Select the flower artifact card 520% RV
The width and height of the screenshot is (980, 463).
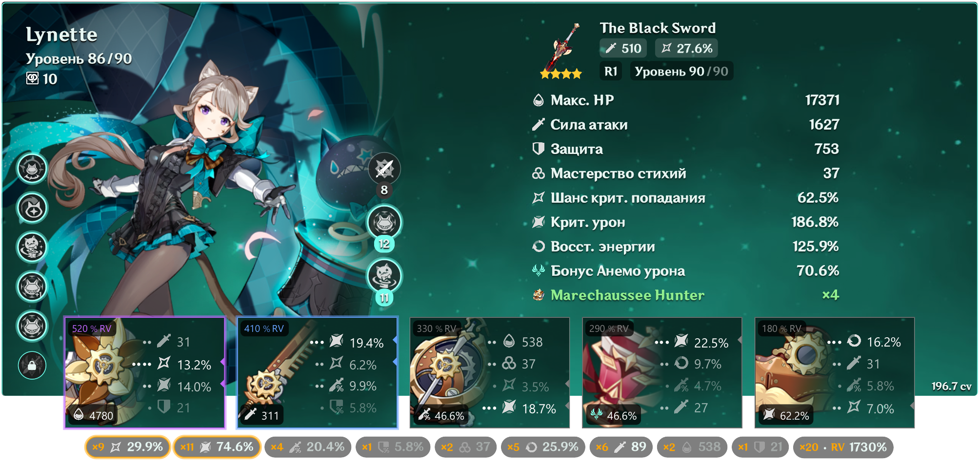tap(145, 373)
